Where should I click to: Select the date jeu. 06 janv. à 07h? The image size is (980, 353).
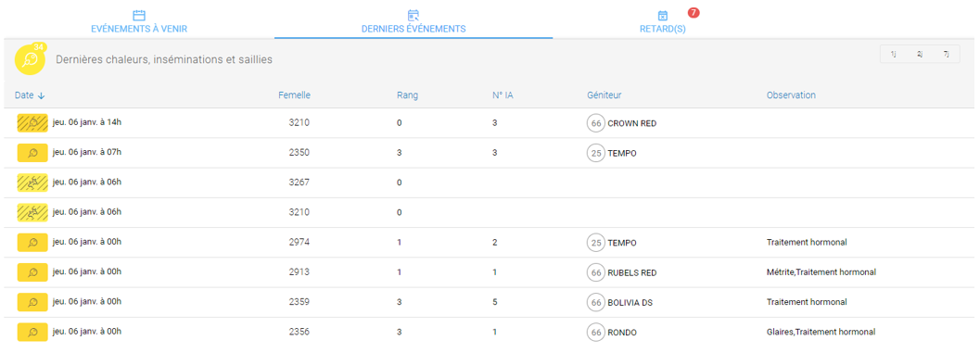[x=87, y=152]
